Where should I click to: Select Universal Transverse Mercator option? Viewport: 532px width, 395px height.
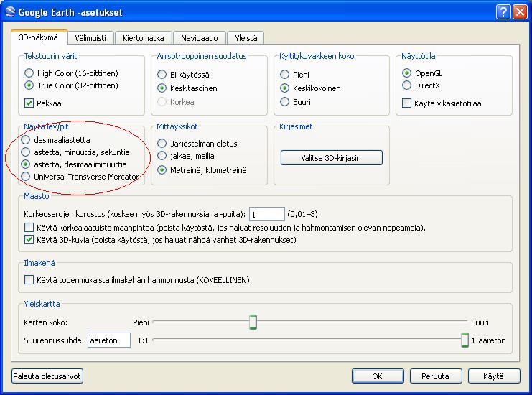(27, 176)
